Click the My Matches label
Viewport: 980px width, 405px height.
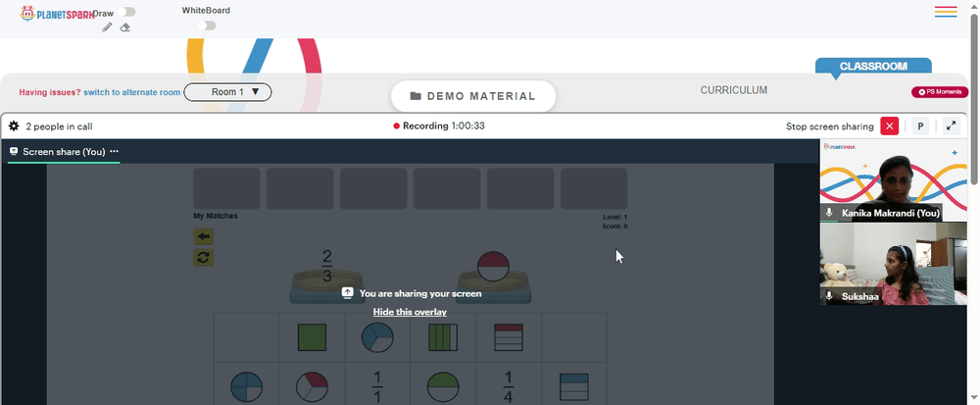(x=216, y=217)
